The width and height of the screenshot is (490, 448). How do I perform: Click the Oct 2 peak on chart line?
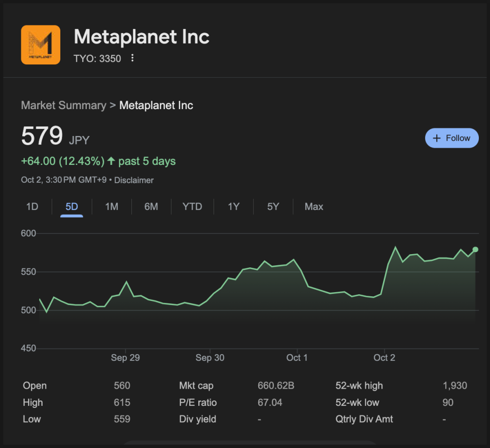[x=396, y=248]
